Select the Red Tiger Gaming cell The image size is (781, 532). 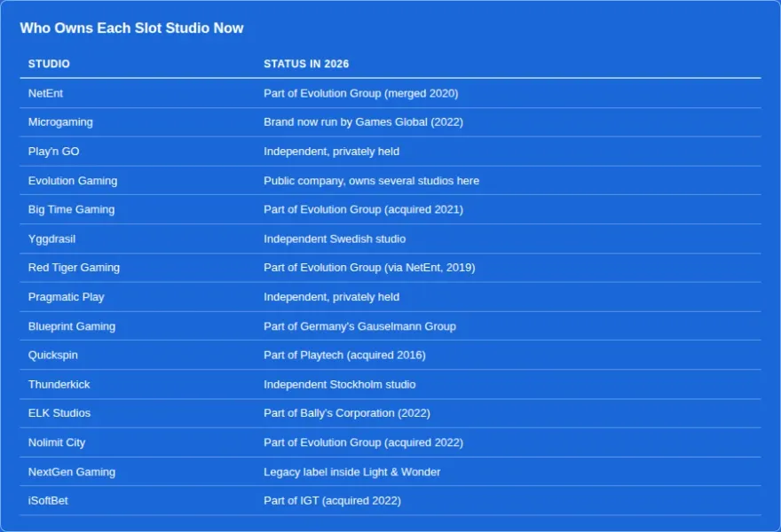point(74,268)
